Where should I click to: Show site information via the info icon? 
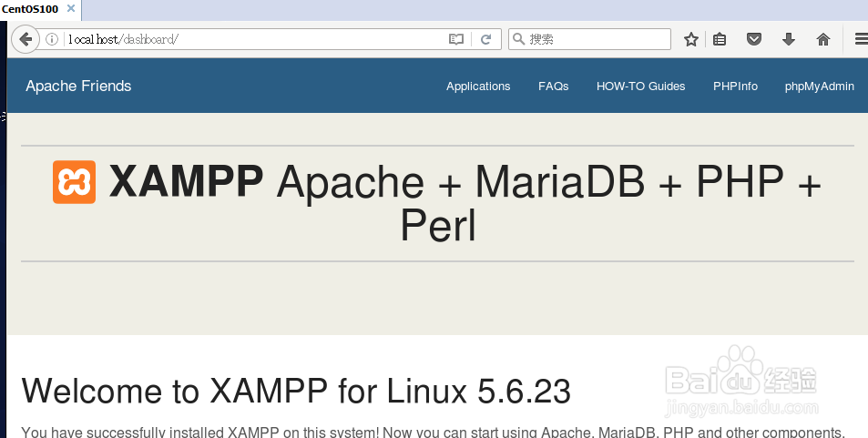pyautogui.click(x=52, y=39)
